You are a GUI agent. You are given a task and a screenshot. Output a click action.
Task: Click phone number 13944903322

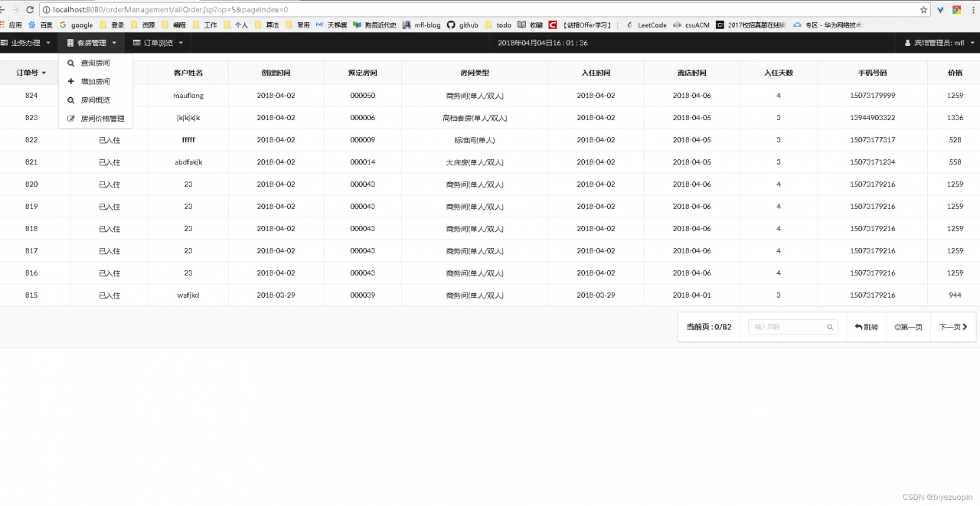point(872,118)
